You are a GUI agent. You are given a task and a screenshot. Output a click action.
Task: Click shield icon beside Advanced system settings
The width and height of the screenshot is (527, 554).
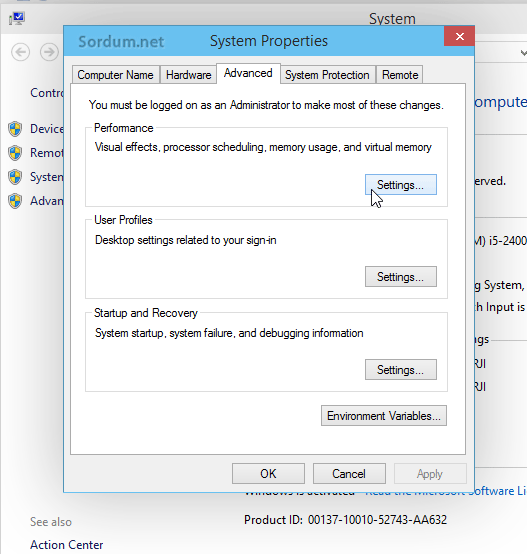click(x=15, y=201)
